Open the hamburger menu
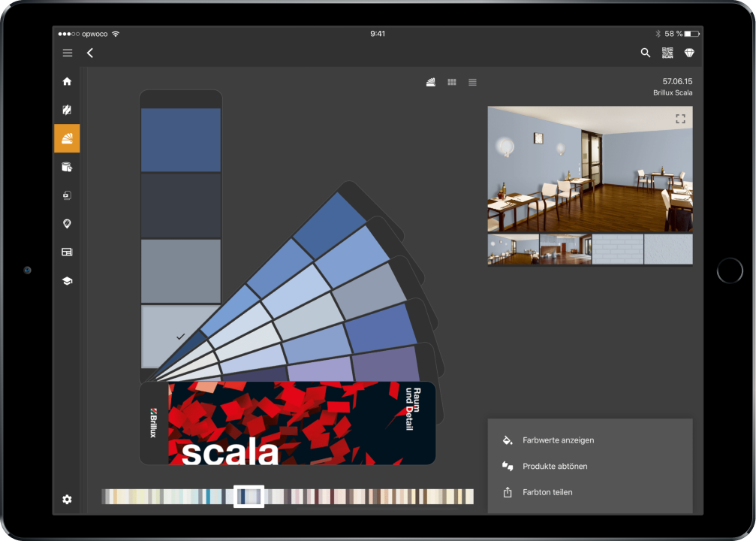 pos(68,53)
